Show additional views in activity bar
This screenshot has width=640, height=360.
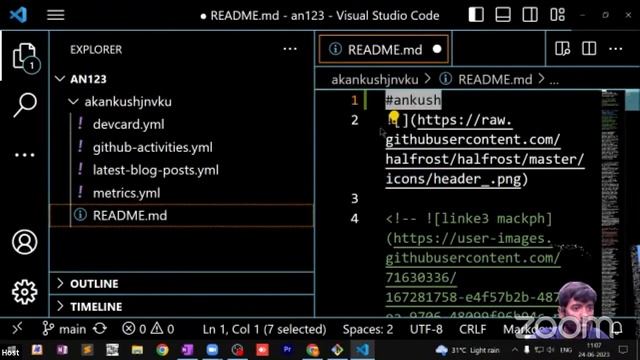click(24, 155)
